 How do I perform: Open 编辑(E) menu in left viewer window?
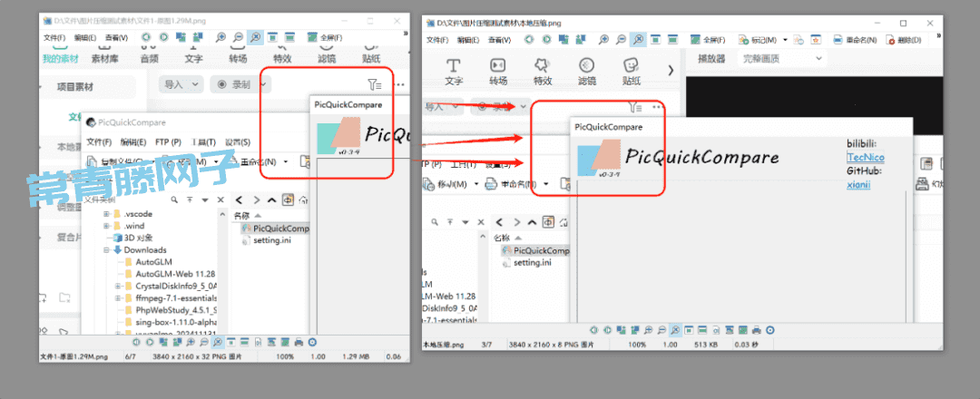pos(85,38)
